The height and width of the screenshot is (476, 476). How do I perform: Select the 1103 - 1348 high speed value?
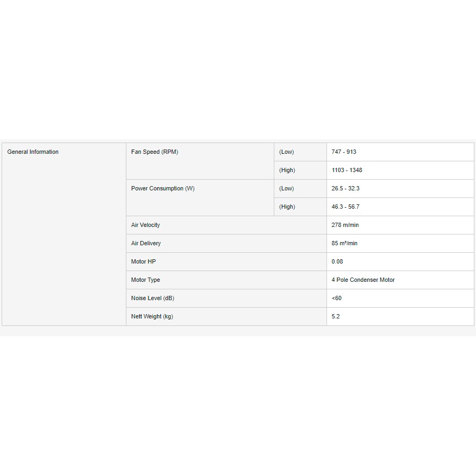(x=347, y=170)
